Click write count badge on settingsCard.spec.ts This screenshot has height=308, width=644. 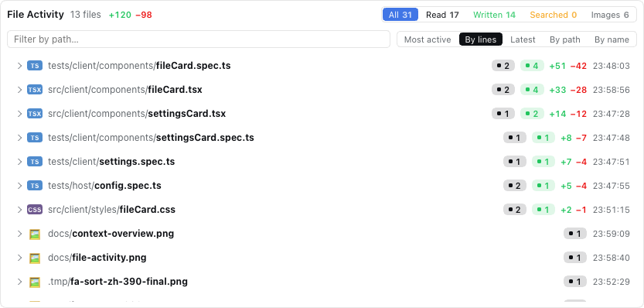543,138
